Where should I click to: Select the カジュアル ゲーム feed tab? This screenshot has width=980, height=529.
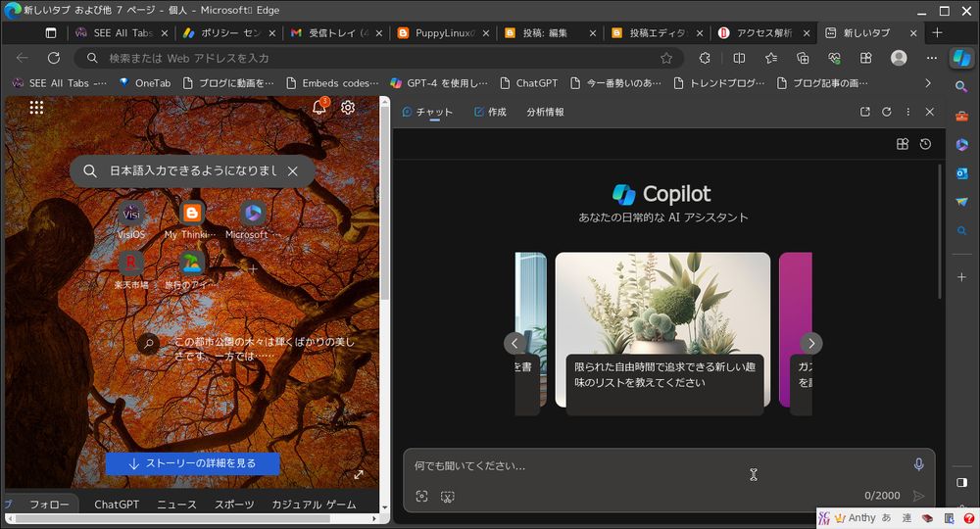314,504
